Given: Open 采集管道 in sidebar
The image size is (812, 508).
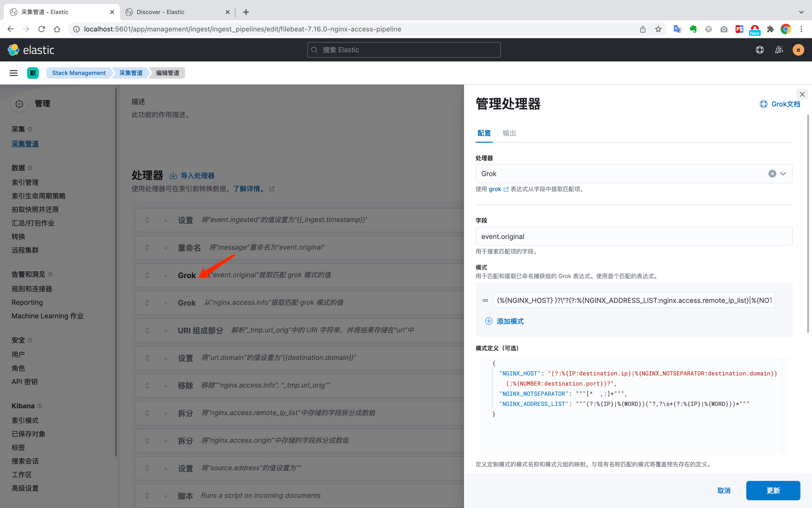Looking at the screenshot, I should (x=25, y=144).
